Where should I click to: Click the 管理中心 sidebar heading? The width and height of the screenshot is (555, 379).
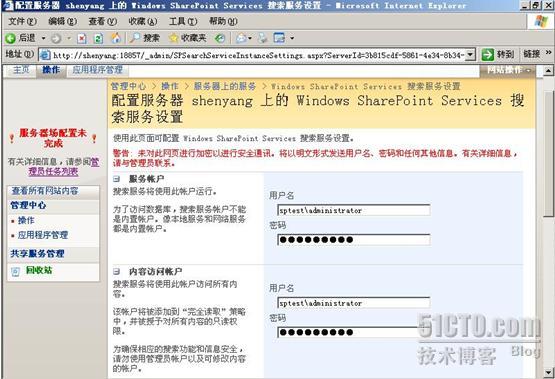click(28, 205)
